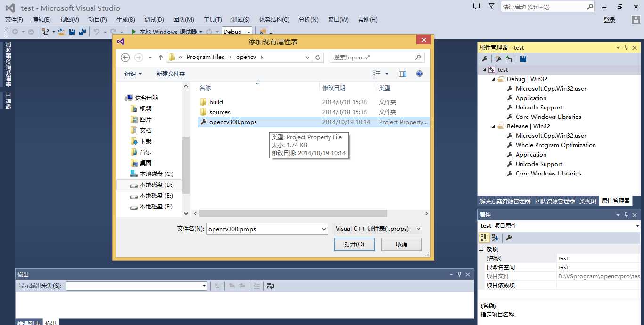
Task: Click navigation pane vertical scrollbar
Action: coord(186,165)
